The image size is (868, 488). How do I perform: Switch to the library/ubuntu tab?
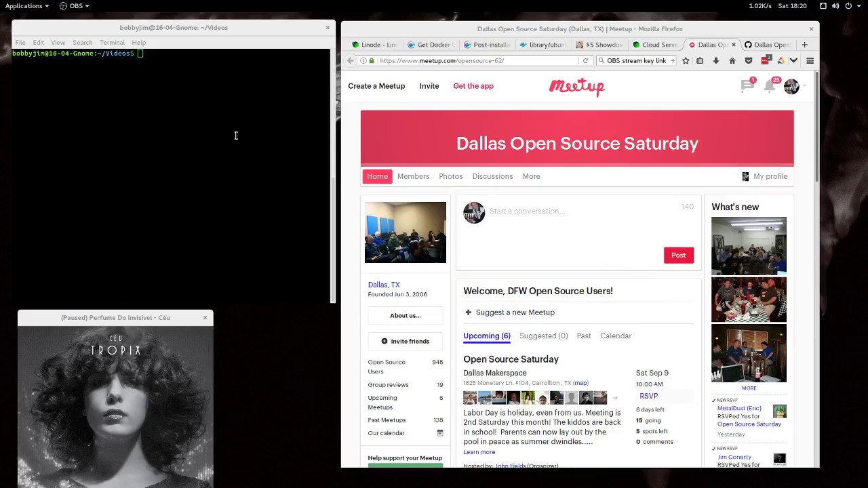point(542,45)
